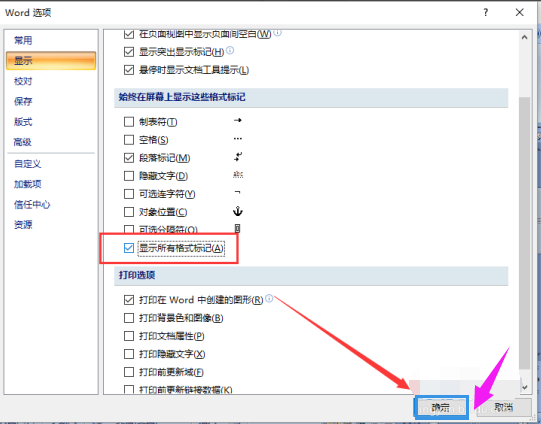Click the anchor symbol for 对象位置
The width and height of the screenshot is (541, 424).
[238, 211]
